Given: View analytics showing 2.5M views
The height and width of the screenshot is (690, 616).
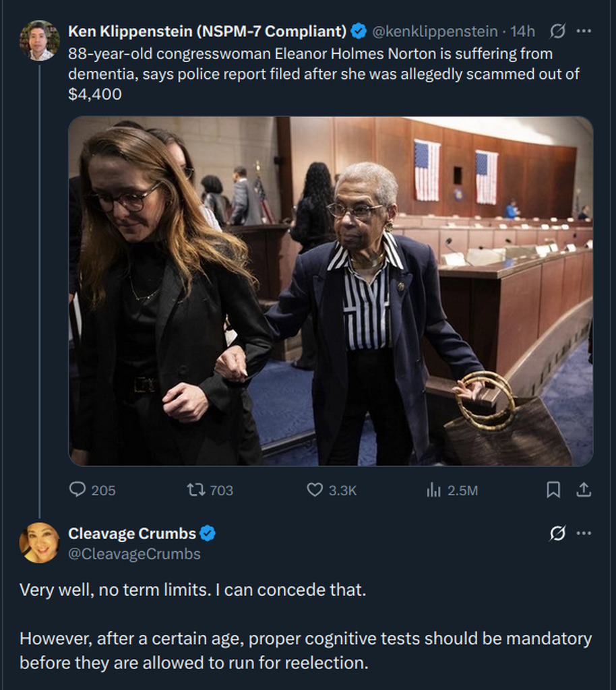Looking at the screenshot, I should (x=433, y=490).
